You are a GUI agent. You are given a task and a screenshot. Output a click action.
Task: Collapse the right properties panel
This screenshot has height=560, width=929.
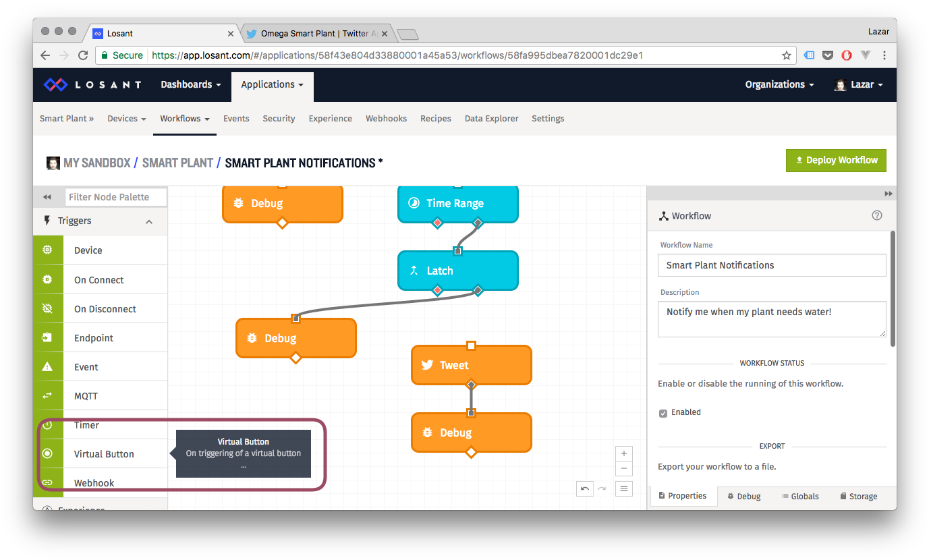(889, 194)
